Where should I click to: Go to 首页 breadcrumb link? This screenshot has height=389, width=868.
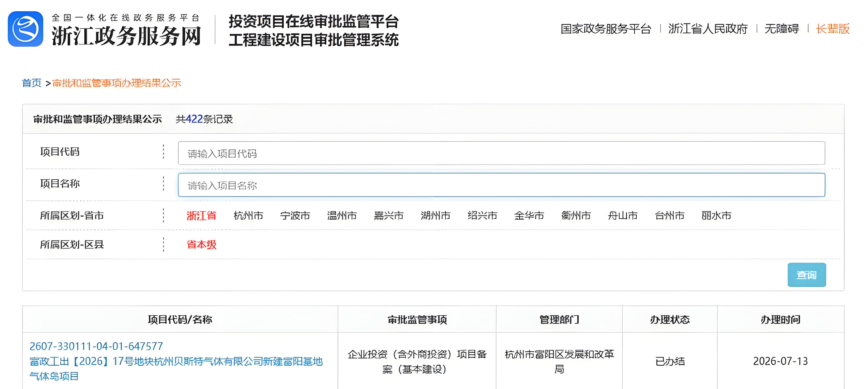[x=32, y=83]
